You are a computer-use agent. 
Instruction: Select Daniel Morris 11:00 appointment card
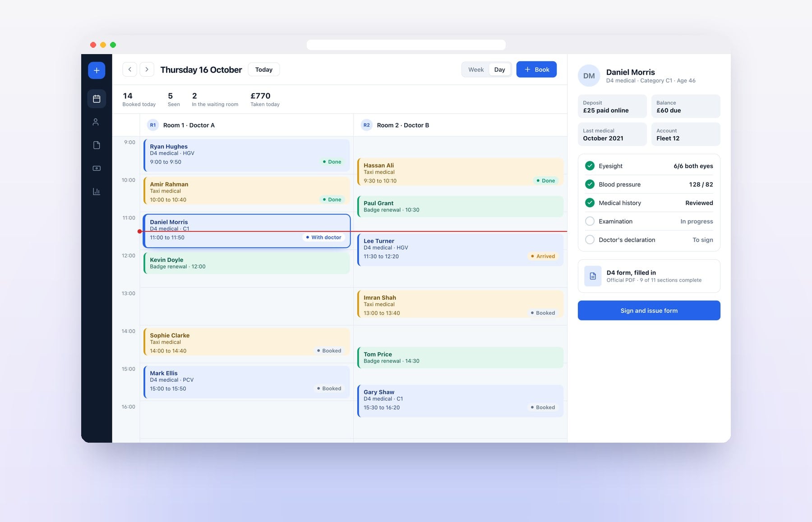tap(247, 231)
